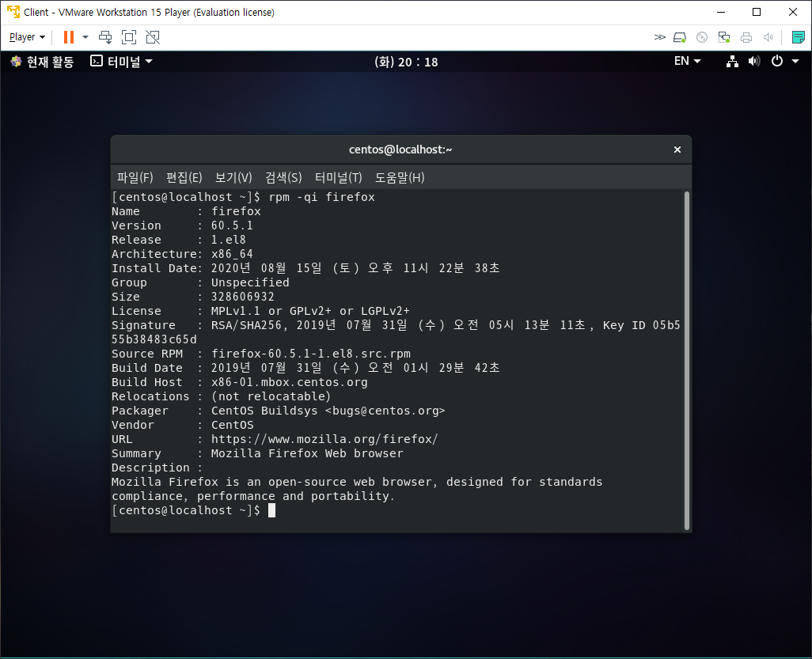This screenshot has width=812, height=659.
Task: Open the 편집(E) menu
Action: tap(184, 177)
